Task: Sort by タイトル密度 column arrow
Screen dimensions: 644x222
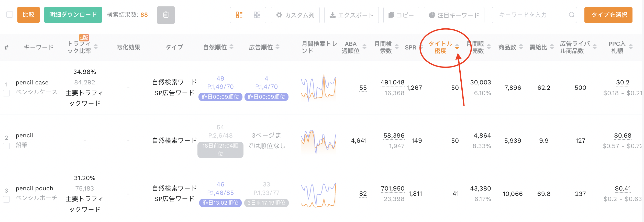Action: coord(457,47)
